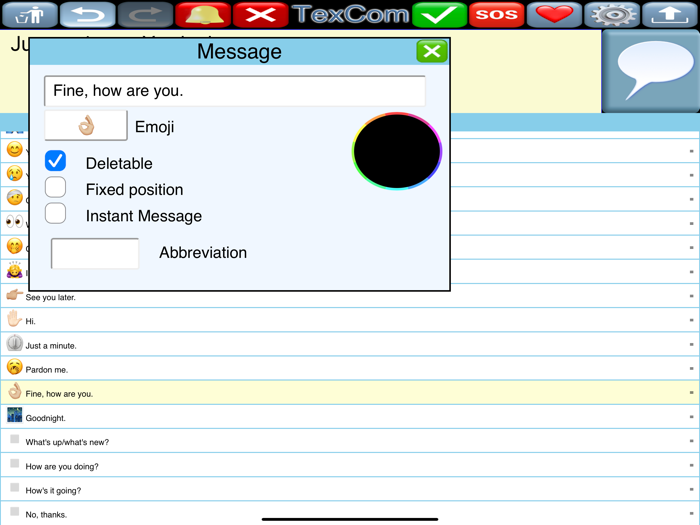The width and height of the screenshot is (700, 525).
Task: Uncheck the Deletable checkbox
Action: [x=55, y=161]
